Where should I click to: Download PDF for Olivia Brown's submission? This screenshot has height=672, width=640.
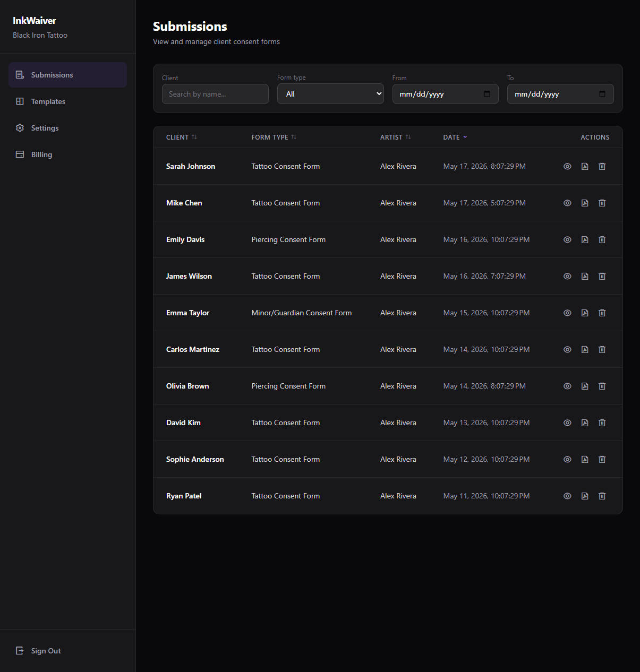click(x=585, y=386)
